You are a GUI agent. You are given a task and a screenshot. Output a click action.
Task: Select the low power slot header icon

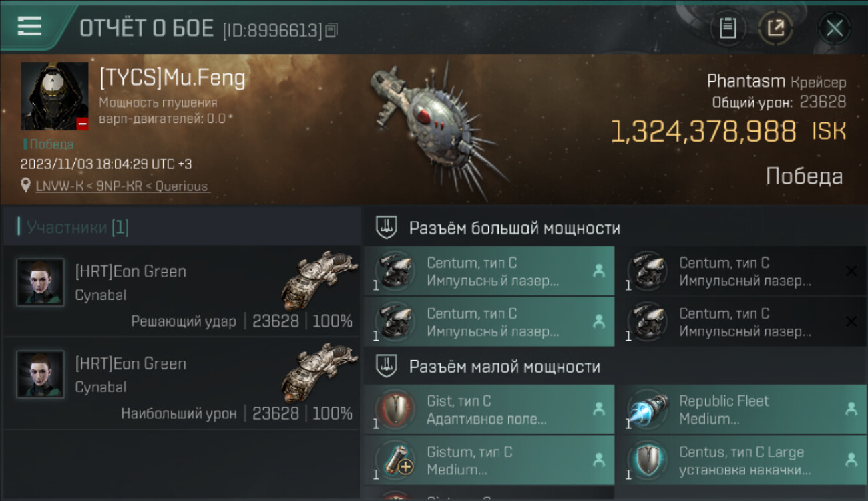pos(387,366)
